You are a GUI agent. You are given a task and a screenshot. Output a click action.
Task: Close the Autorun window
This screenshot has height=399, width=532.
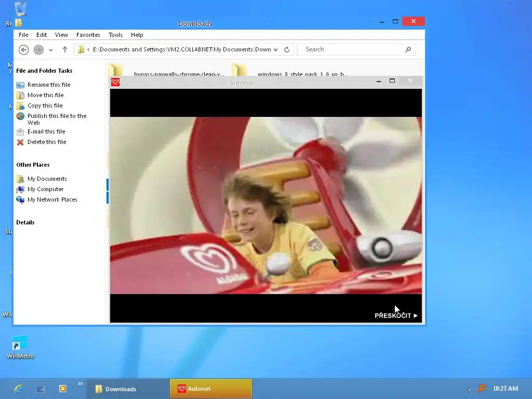tap(410, 81)
